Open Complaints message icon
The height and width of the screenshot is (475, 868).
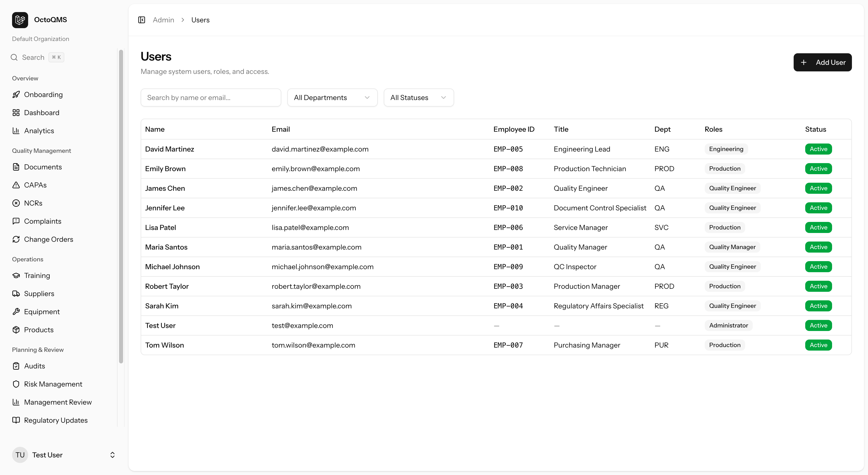16,221
